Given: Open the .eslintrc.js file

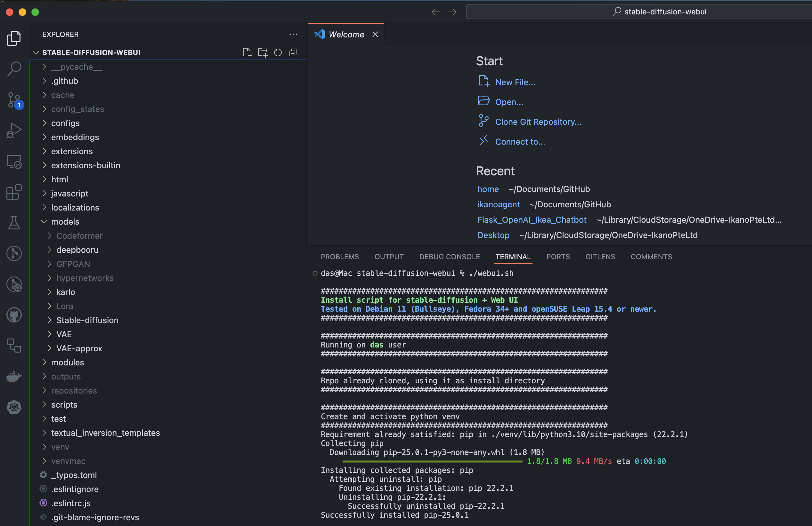Looking at the screenshot, I should 71,503.
